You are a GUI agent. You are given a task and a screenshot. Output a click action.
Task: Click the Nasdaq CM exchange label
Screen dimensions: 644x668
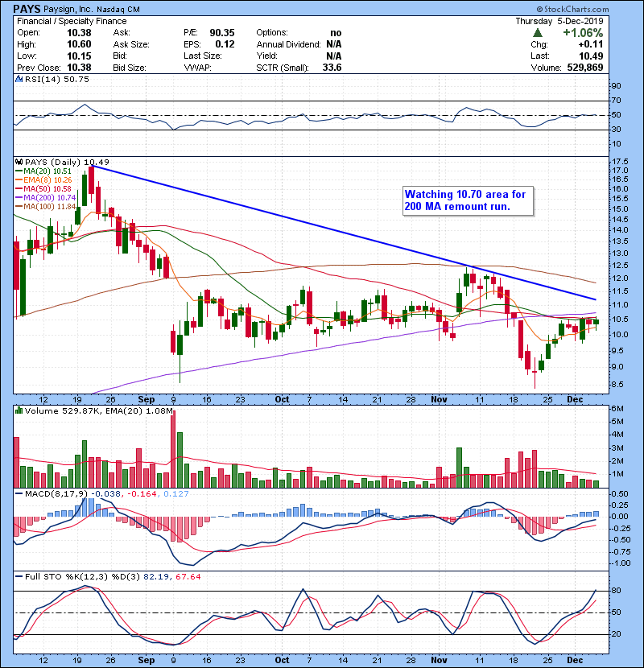coord(118,10)
